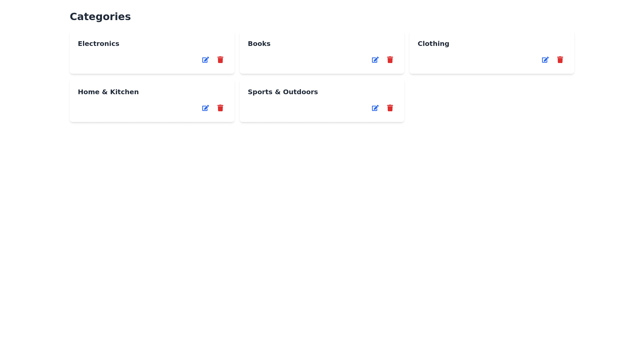Click blank space in Clothing card
This screenshot has width=644, height=362.
click(x=476, y=60)
